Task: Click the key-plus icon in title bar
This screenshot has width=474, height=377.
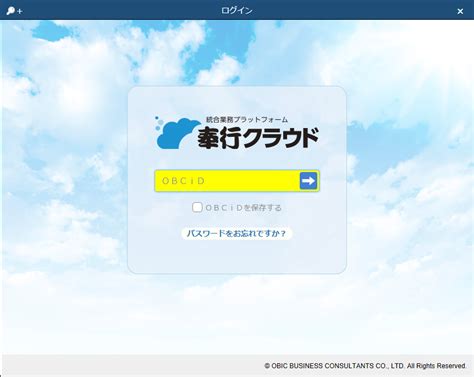Action: (x=14, y=11)
